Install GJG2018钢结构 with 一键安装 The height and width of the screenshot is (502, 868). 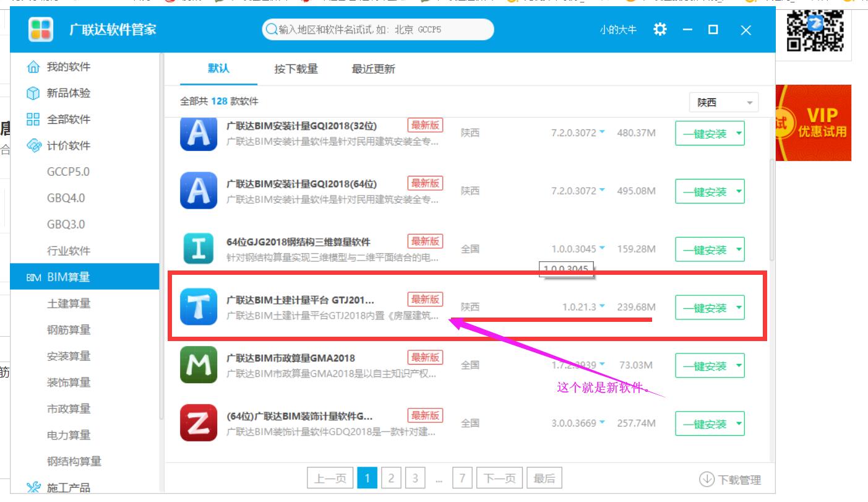[x=704, y=249]
